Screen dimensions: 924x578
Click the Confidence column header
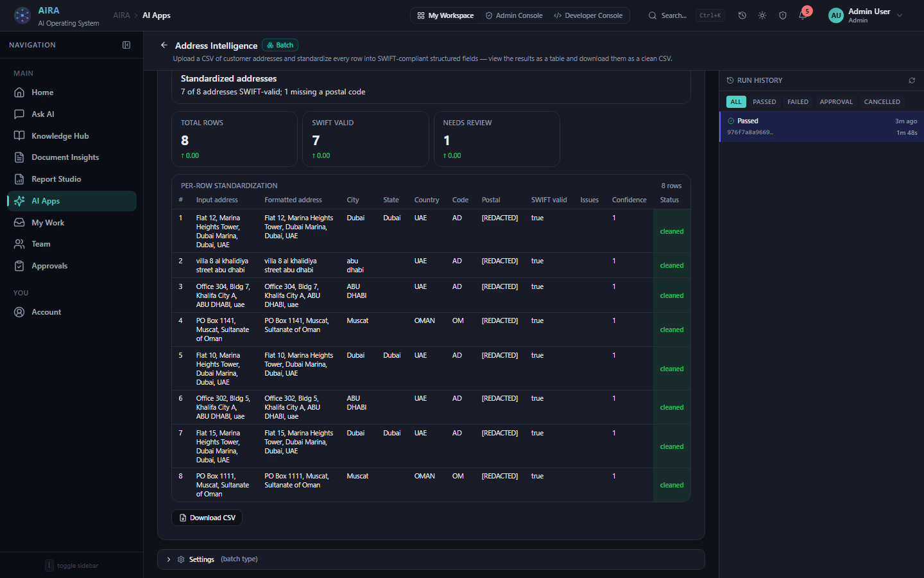pyautogui.click(x=629, y=200)
